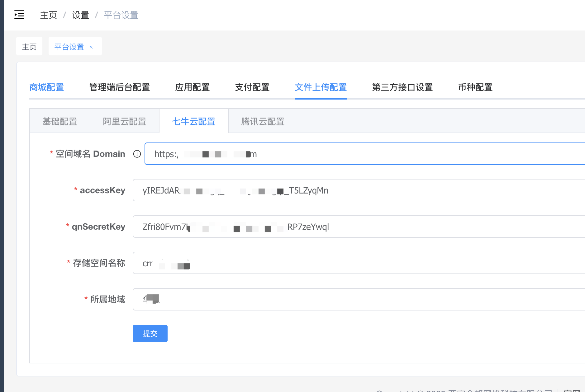The height and width of the screenshot is (392, 585).
Task: Open the 第三方接口设置 tab
Action: coord(402,87)
